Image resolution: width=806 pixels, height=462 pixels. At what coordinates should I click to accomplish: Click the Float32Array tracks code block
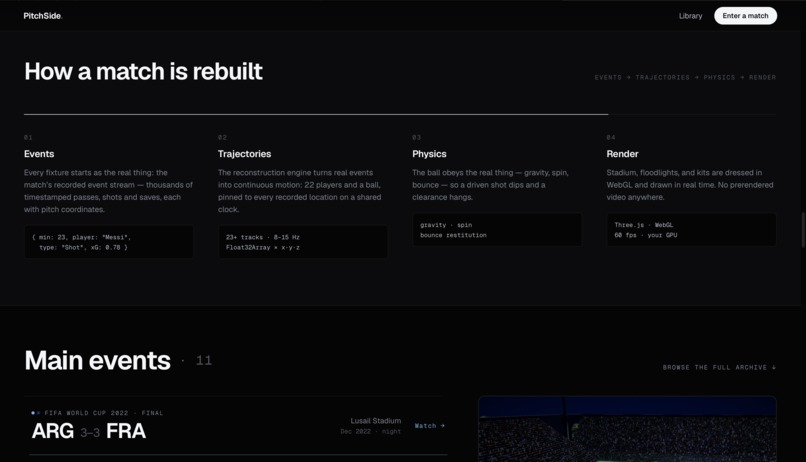coord(303,242)
